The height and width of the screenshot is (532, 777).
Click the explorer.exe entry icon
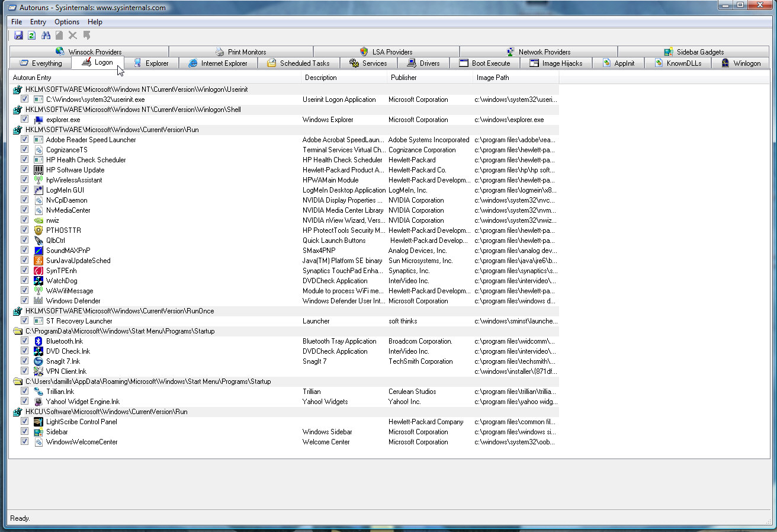click(38, 120)
